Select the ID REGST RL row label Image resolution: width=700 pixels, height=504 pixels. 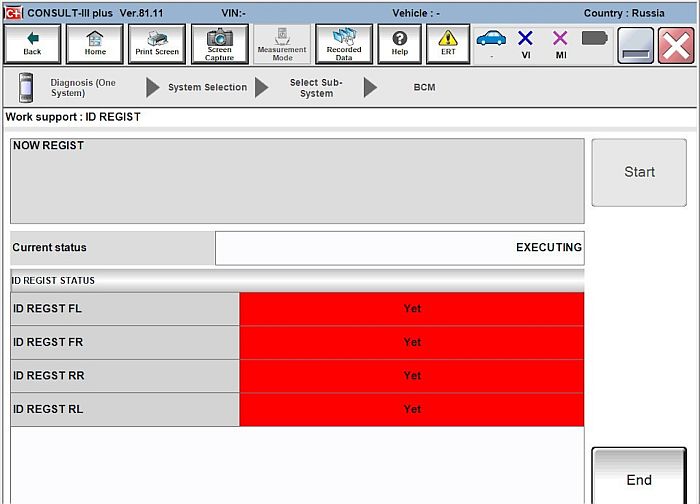tap(125, 409)
